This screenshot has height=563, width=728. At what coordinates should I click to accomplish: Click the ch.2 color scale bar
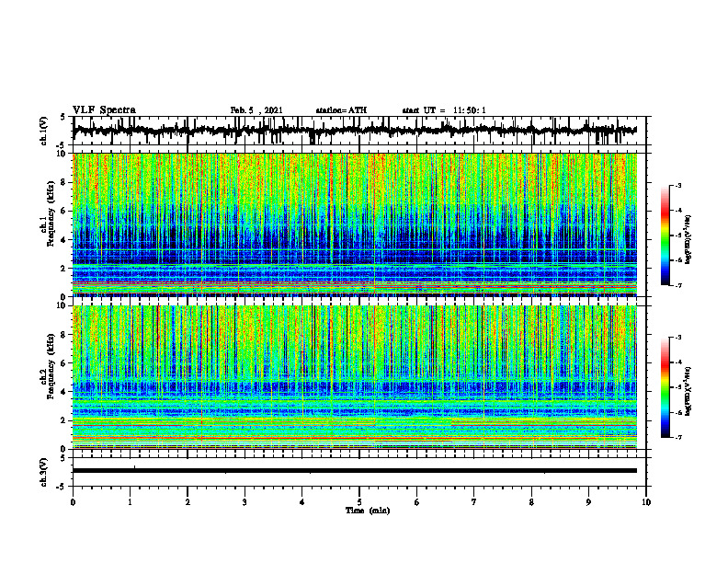pyautogui.click(x=665, y=387)
